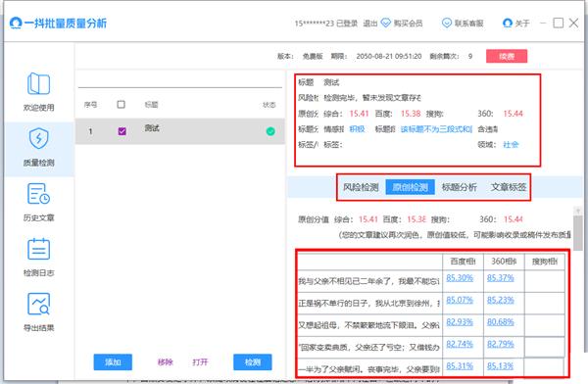
Task: Click the scrollbar up arrow in results panel
Action: [578, 211]
